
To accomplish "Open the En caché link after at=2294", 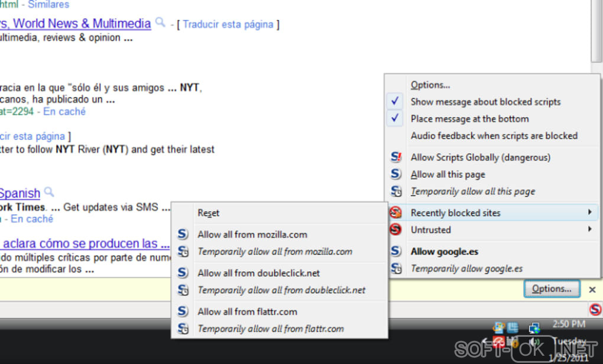I will click(x=64, y=112).
